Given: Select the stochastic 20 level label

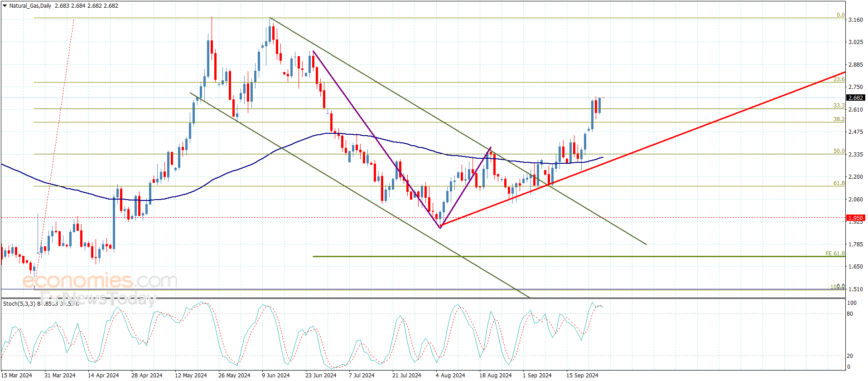Looking at the screenshot, I should (x=850, y=356).
